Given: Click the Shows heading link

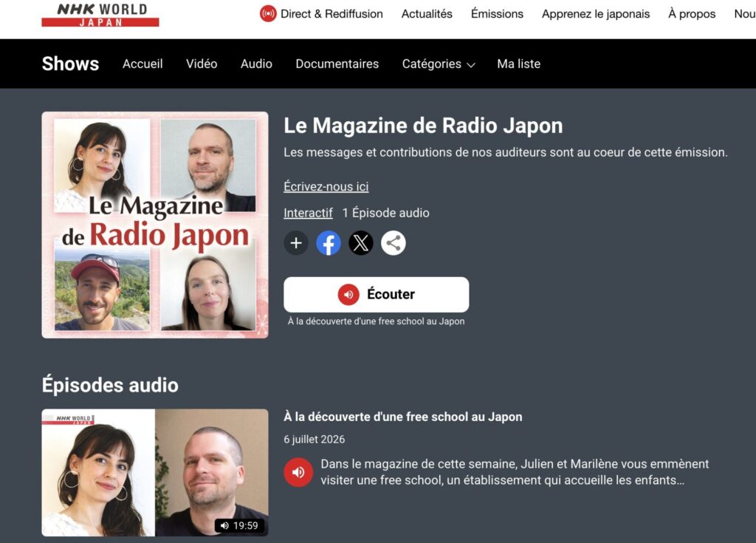Looking at the screenshot, I should [x=70, y=64].
